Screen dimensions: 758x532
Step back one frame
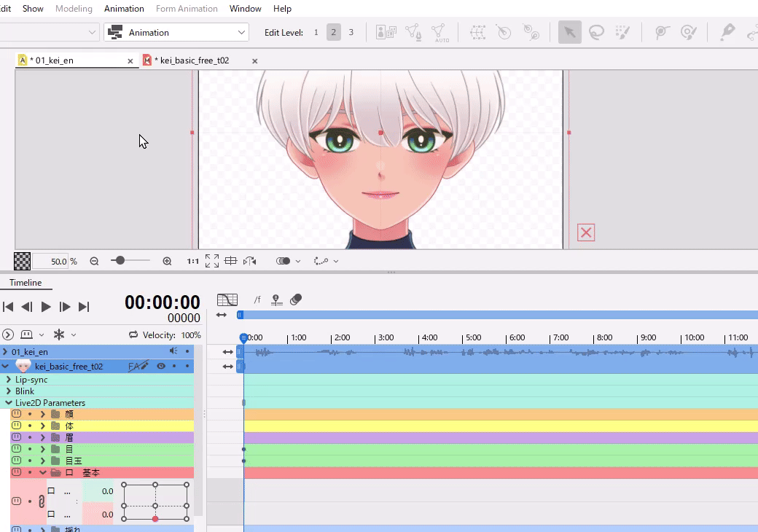tap(26, 306)
